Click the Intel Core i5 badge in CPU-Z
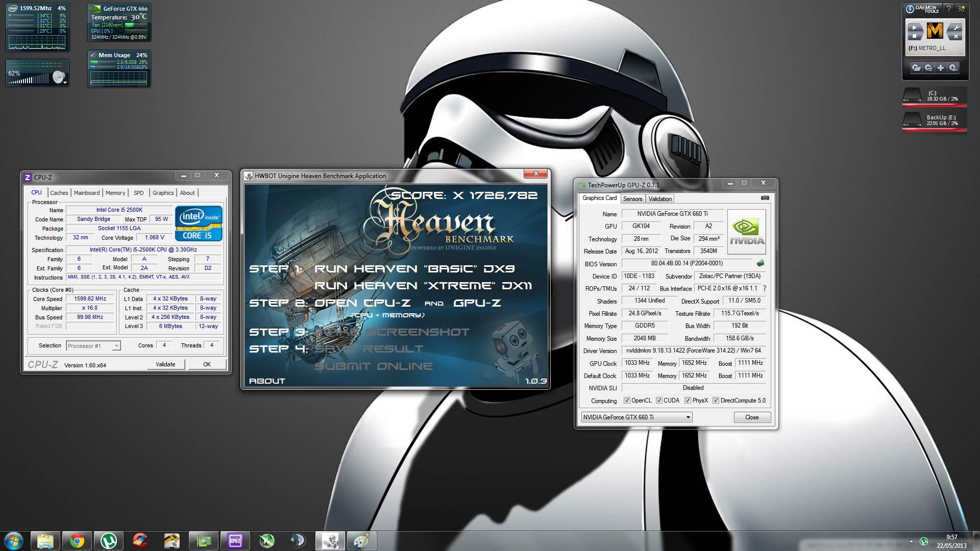The image size is (980, 551). pyautogui.click(x=199, y=223)
